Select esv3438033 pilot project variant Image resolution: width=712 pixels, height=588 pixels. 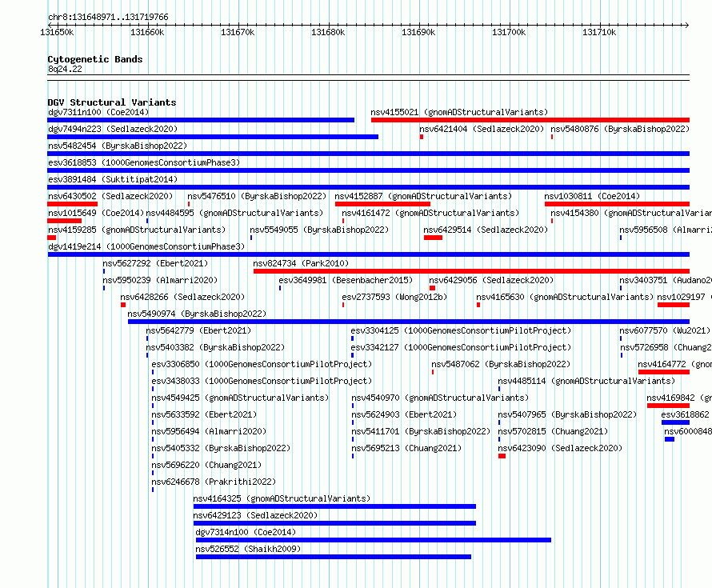(262, 381)
